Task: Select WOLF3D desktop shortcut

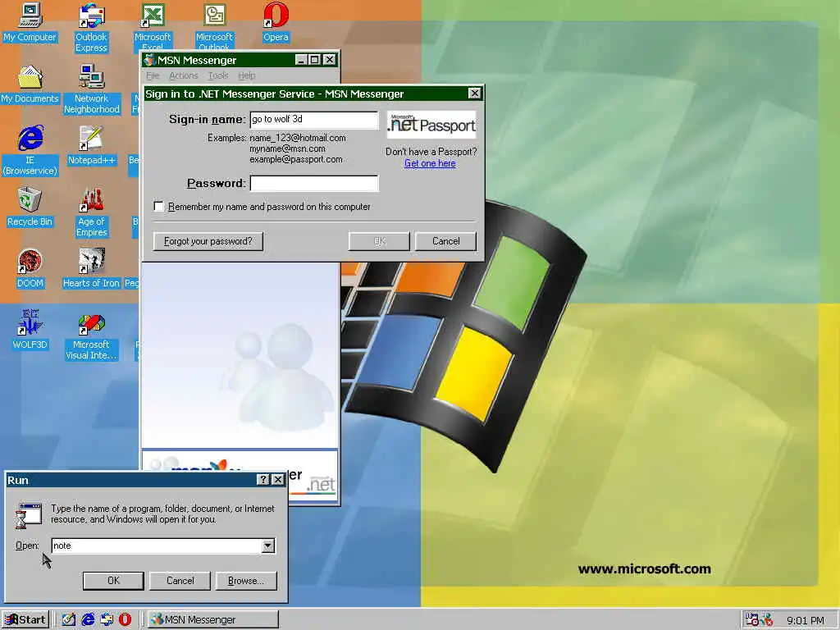Action: (x=30, y=330)
